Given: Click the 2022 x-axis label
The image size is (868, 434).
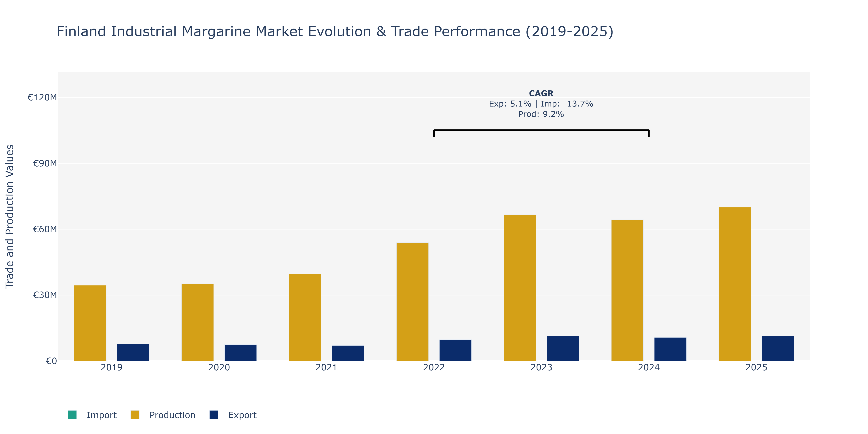Looking at the screenshot, I should (x=434, y=367).
